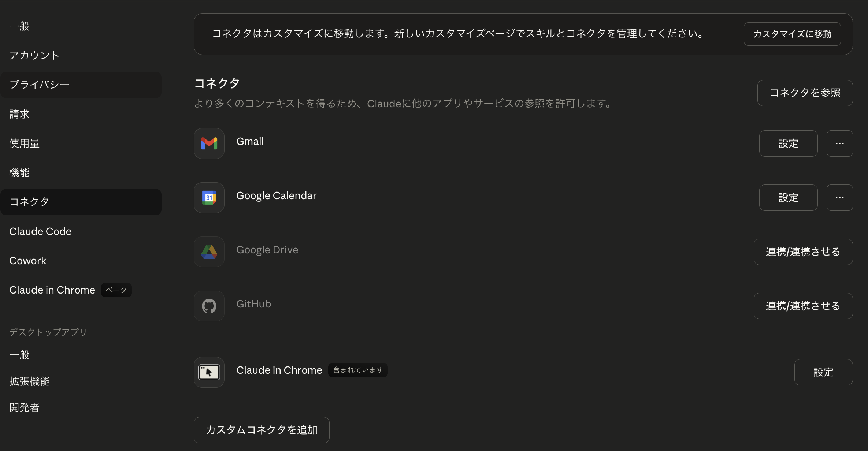Click the Google Calendar connector icon
This screenshot has height=451, width=868.
(209, 197)
